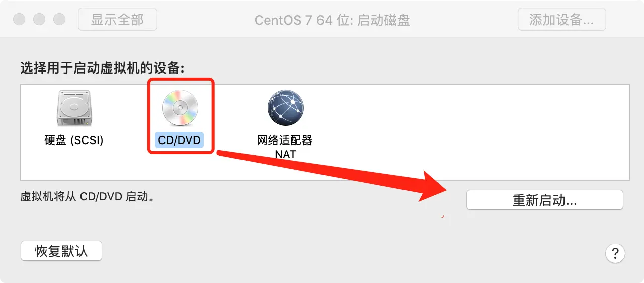Select the 硬盘 (SCSI) hard drive icon
The width and height of the screenshot is (644, 283).
(x=73, y=108)
